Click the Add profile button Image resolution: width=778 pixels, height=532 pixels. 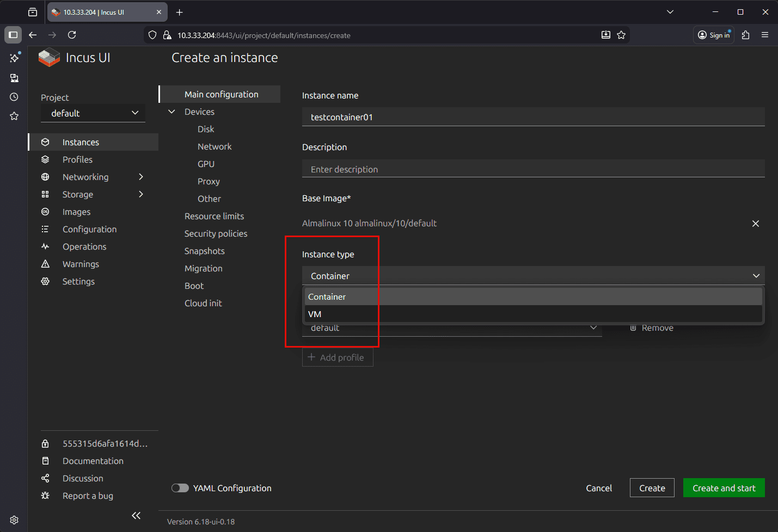pyautogui.click(x=338, y=357)
